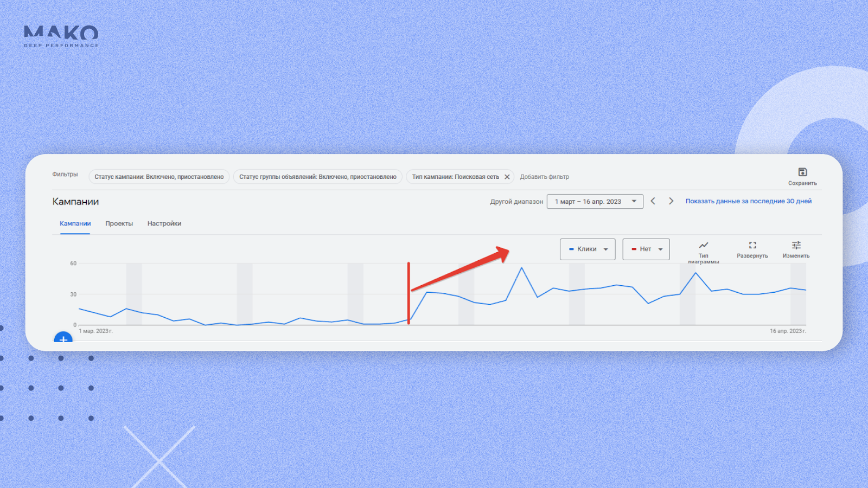The width and height of the screenshot is (868, 488).
Task: Expand chart with Развернуть icon
Action: pos(752,245)
